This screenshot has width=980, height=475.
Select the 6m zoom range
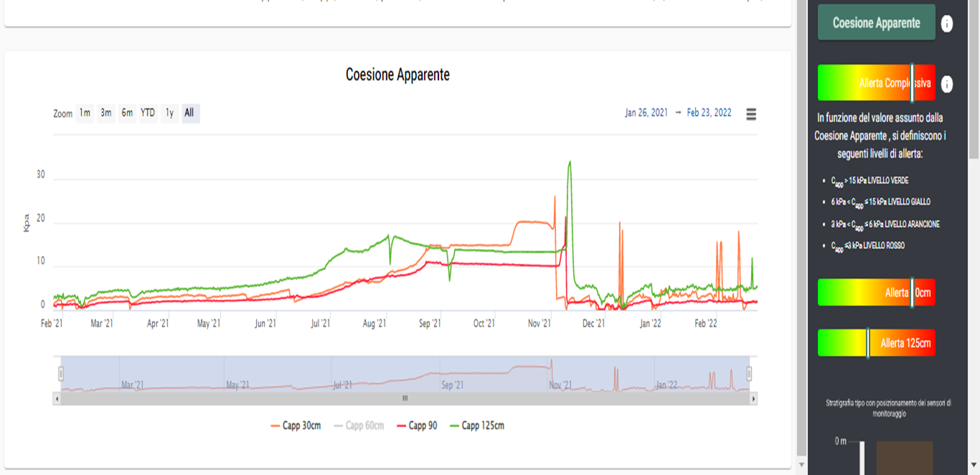[x=127, y=113]
